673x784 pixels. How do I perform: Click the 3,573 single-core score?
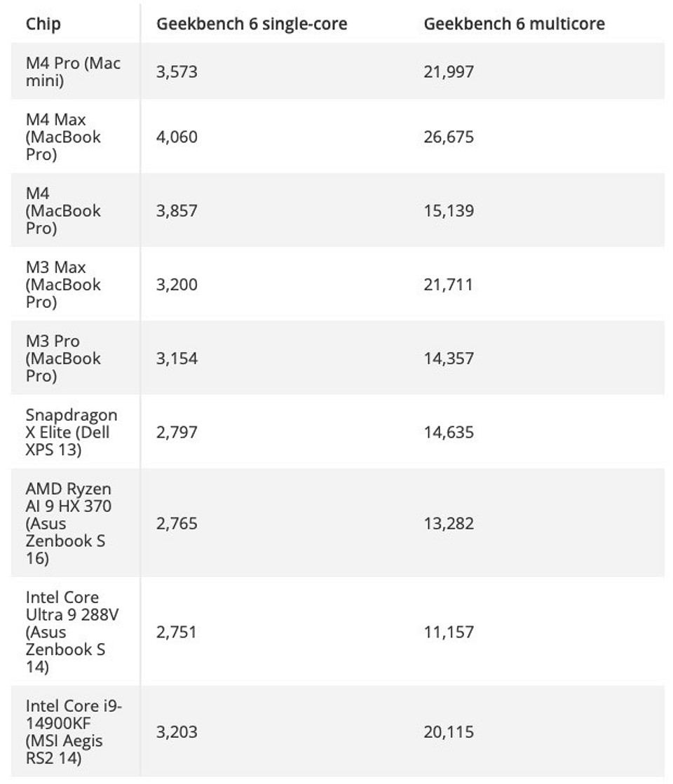click(x=177, y=72)
